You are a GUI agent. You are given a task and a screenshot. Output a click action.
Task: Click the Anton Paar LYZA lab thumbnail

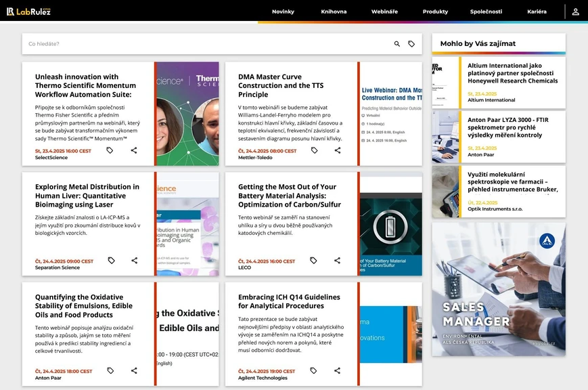point(445,137)
